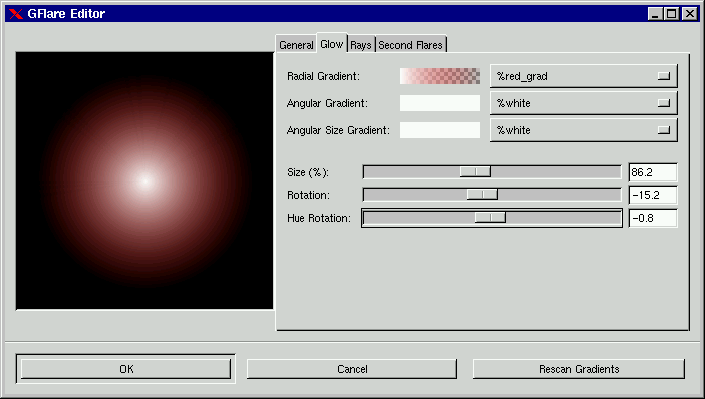Switch to the Rays tab
705x399 pixels.
(x=361, y=45)
